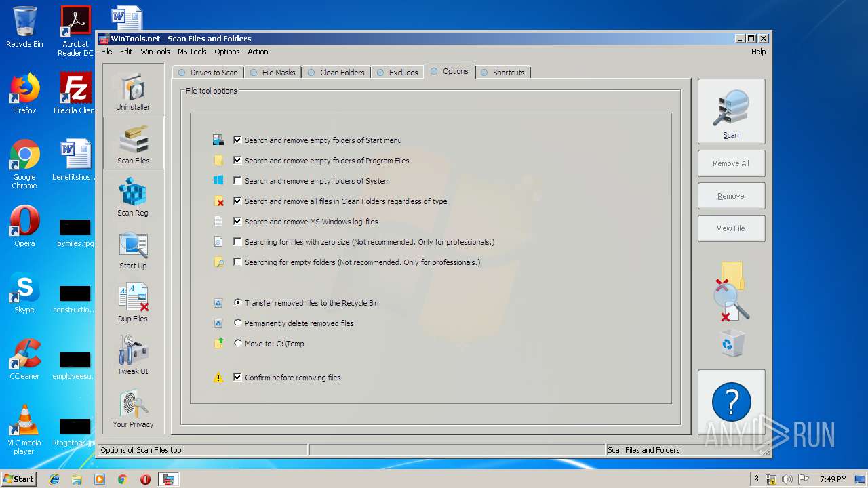Toggle empty folders of Start menu checkbox
The image size is (868, 488).
point(237,140)
